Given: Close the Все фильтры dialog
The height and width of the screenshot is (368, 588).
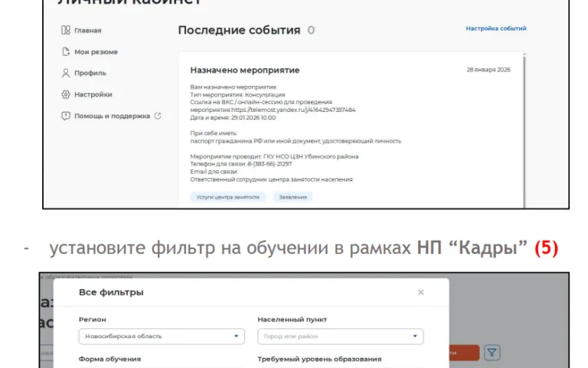Looking at the screenshot, I should [420, 292].
